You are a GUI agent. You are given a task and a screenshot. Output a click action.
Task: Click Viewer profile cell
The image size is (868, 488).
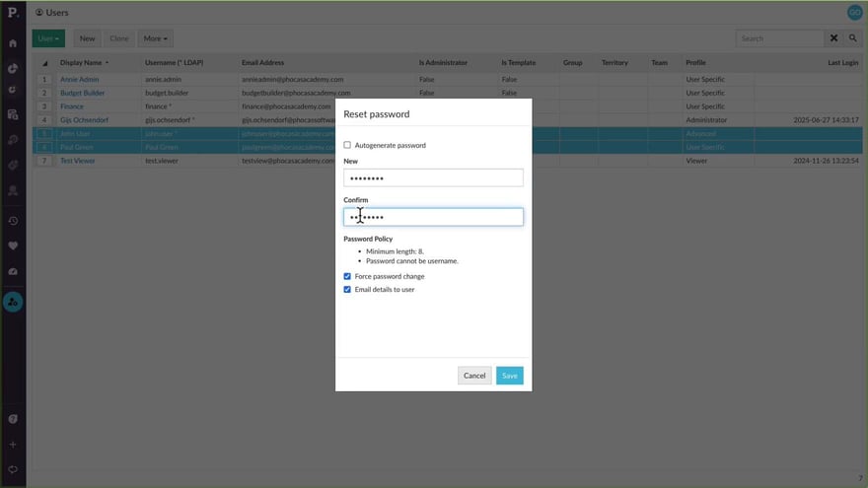[696, 161]
